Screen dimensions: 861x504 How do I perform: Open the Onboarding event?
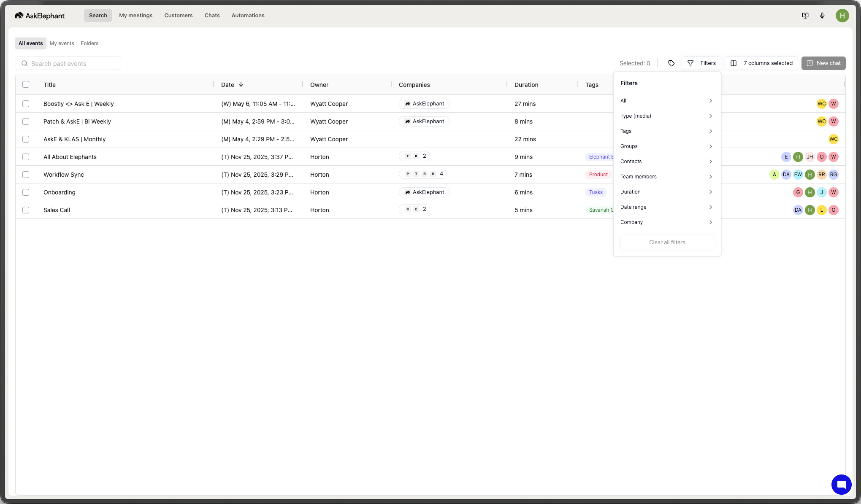[60, 192]
